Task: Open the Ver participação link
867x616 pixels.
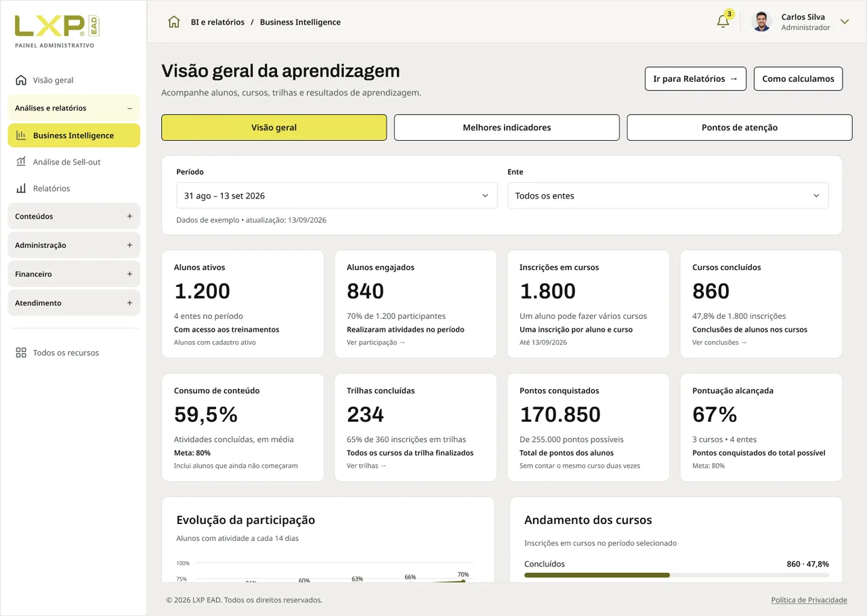Action: [x=376, y=343]
